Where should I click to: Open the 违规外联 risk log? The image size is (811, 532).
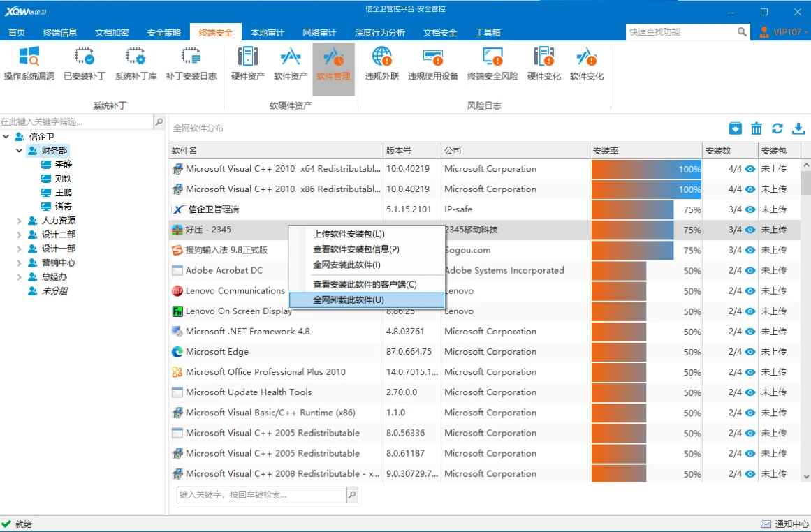click(381, 63)
